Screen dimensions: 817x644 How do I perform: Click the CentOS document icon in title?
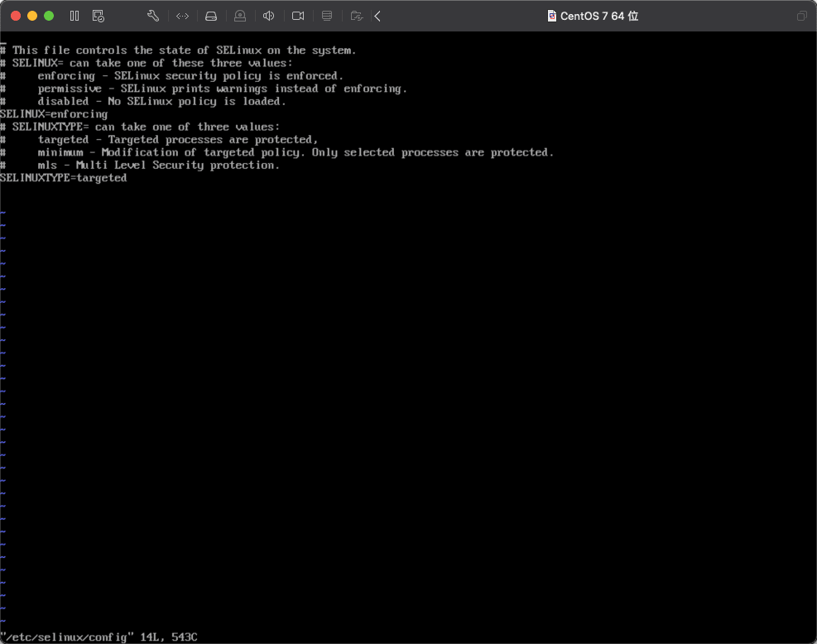pos(552,16)
